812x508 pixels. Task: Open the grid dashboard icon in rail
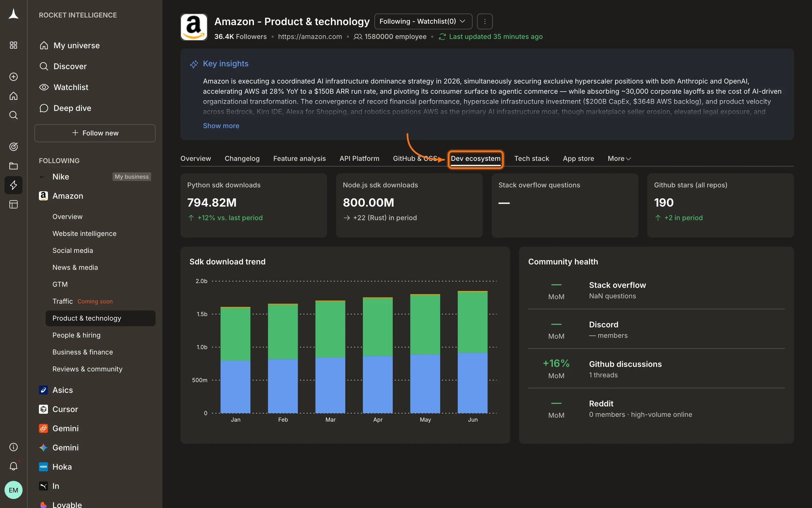(14, 45)
